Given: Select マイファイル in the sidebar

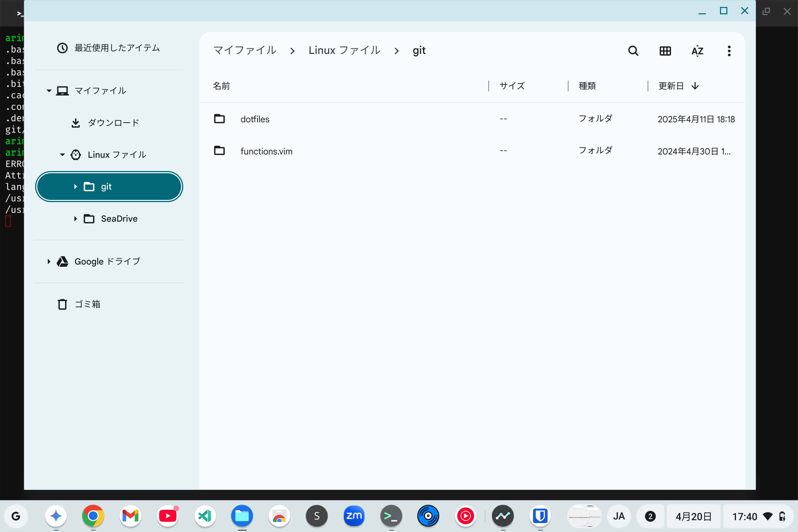Looking at the screenshot, I should pyautogui.click(x=109, y=91).
